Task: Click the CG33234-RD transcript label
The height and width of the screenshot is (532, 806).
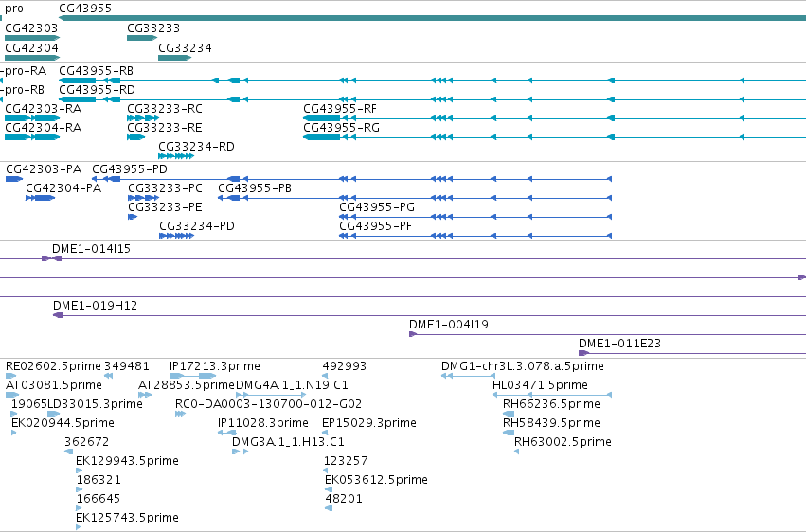Action: (196, 147)
